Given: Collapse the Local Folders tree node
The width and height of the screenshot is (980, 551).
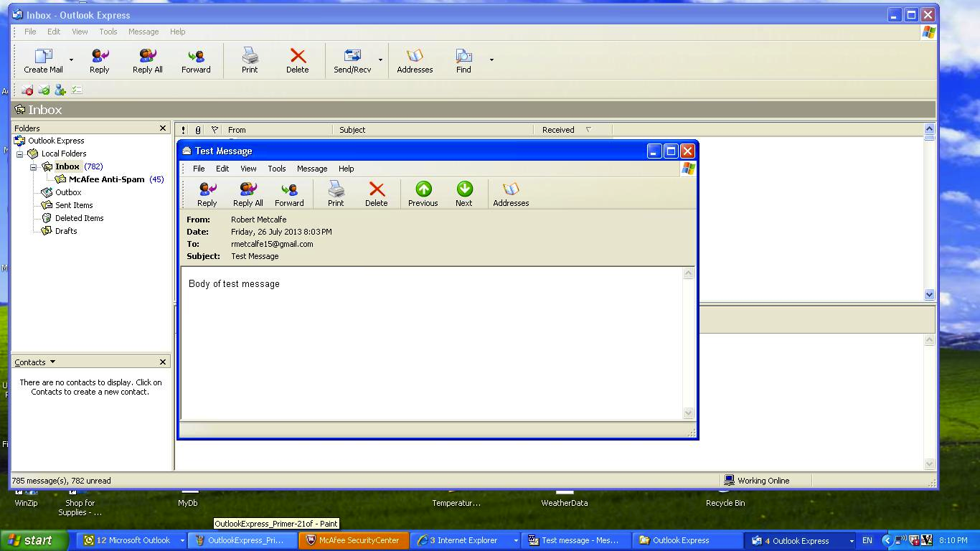Looking at the screenshot, I should tap(20, 154).
